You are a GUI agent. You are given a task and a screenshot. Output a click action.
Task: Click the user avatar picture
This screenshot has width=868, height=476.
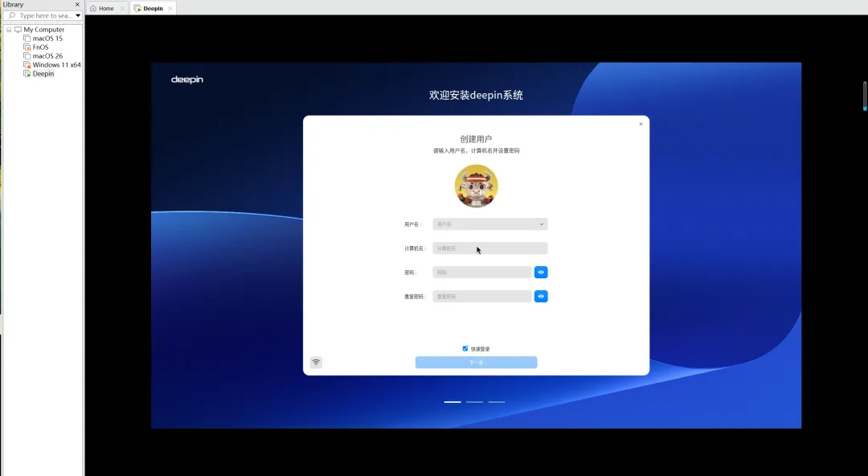coord(476,187)
